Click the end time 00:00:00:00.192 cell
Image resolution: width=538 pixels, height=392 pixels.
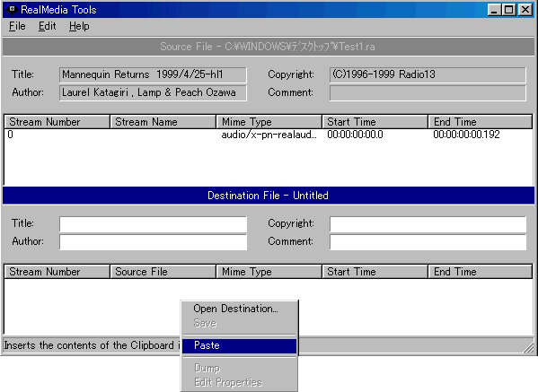[466, 135]
